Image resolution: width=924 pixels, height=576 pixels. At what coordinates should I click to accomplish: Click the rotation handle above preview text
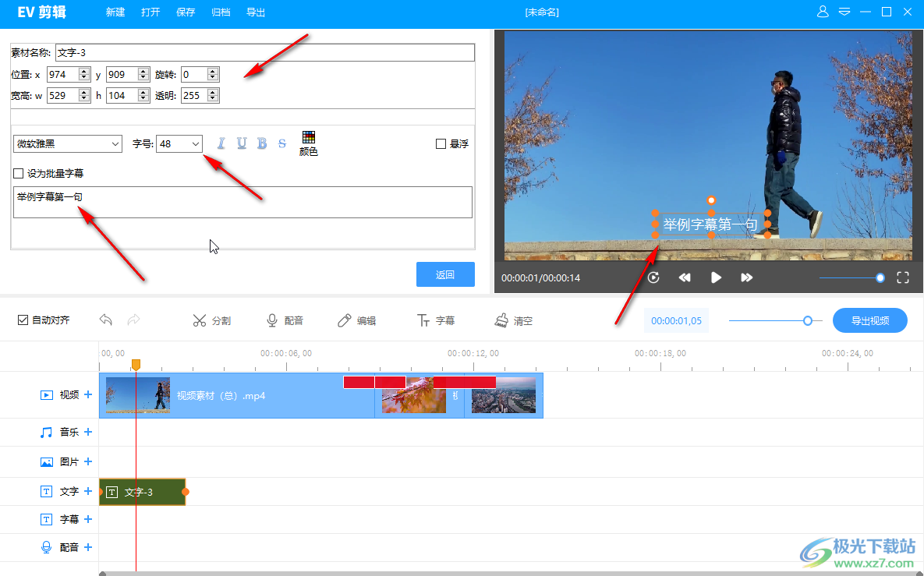click(711, 200)
